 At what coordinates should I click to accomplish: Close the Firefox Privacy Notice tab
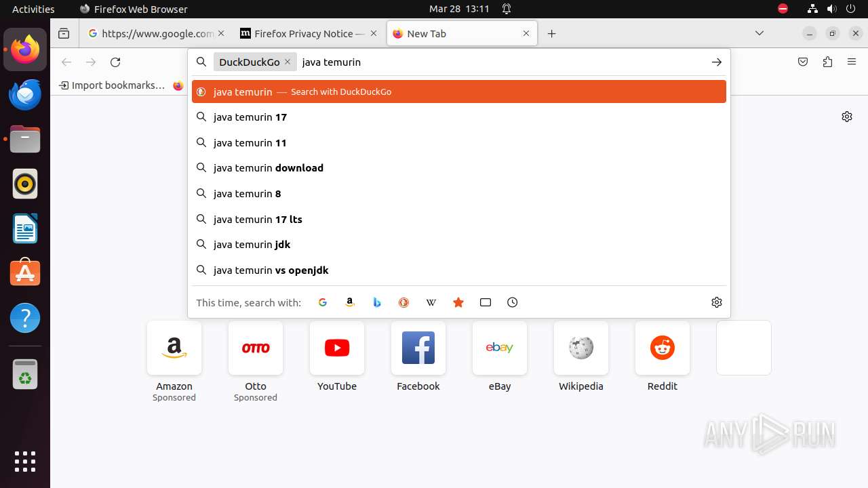pos(373,33)
